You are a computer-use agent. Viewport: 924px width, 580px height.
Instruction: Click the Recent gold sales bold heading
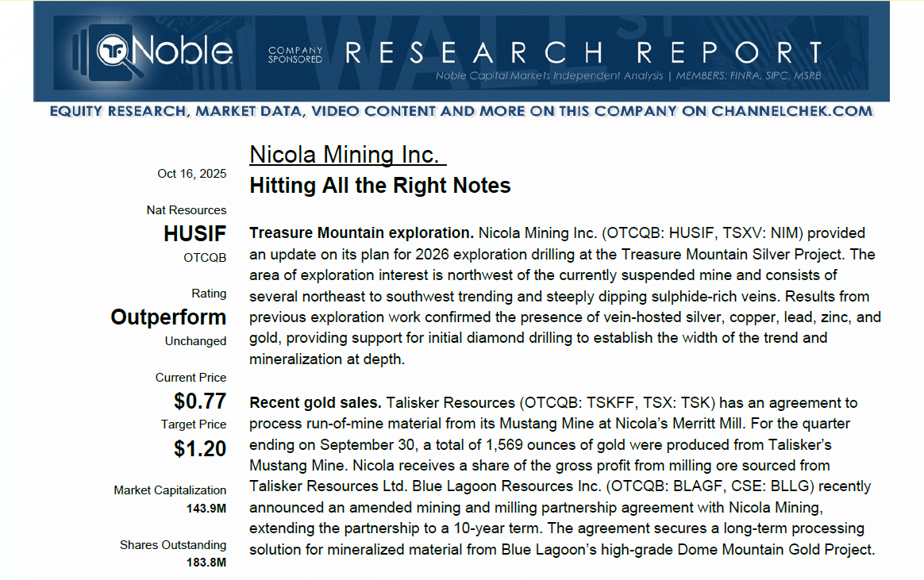click(x=315, y=403)
